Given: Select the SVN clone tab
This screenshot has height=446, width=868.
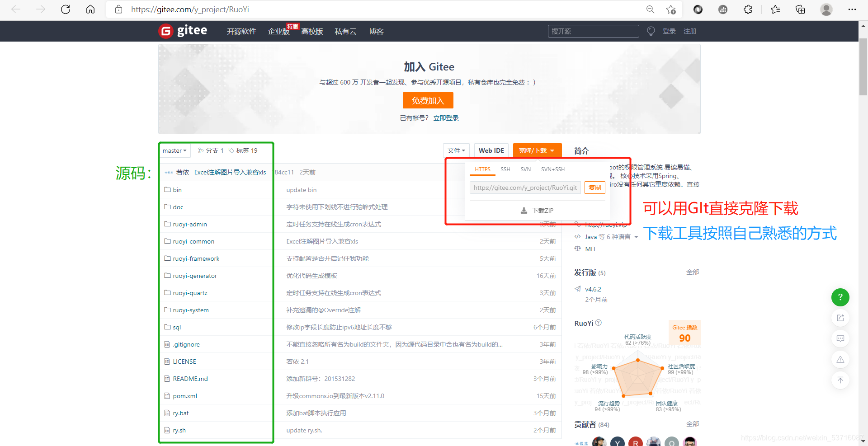Looking at the screenshot, I should click(x=526, y=169).
